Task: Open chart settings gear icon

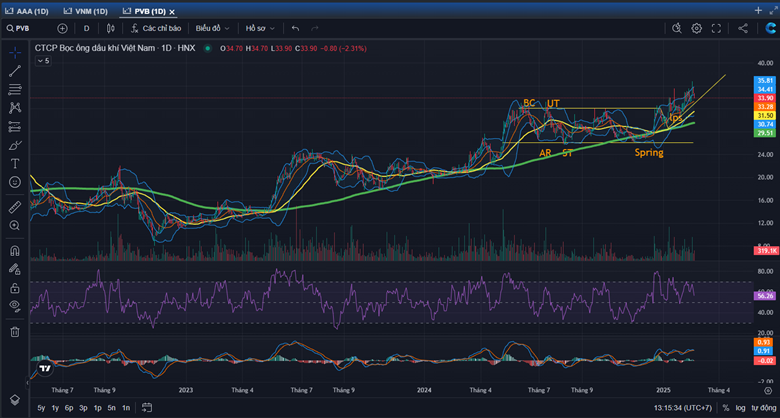Action: tap(697, 29)
